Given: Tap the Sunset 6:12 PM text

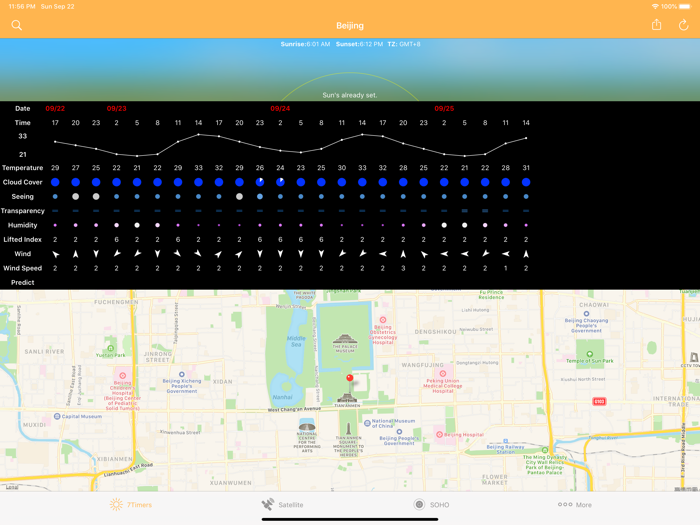Looking at the screenshot, I should pos(359,44).
